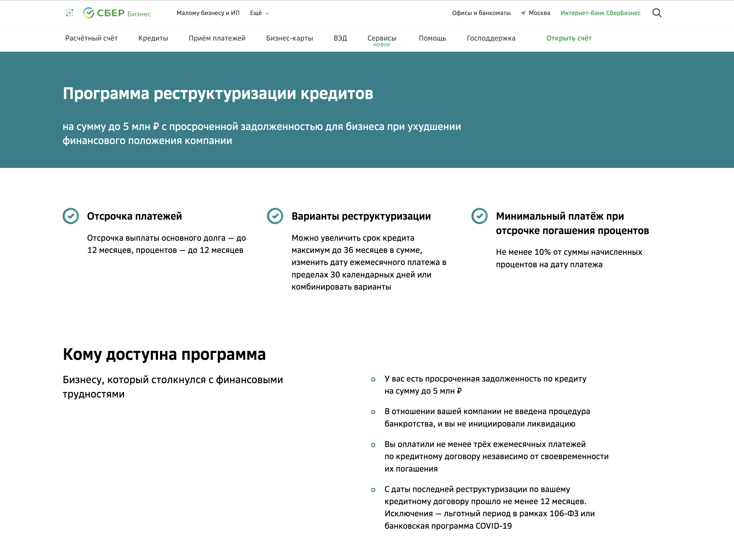734x560 pixels.
Task: Click bullet about трёх ежемесячных платежей
Action: pos(497,456)
